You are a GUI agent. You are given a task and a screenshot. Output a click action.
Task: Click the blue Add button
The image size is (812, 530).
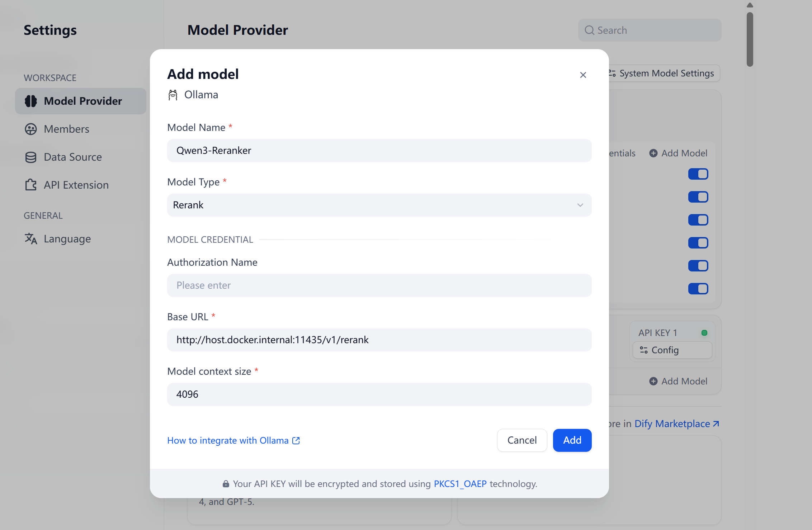(x=572, y=440)
